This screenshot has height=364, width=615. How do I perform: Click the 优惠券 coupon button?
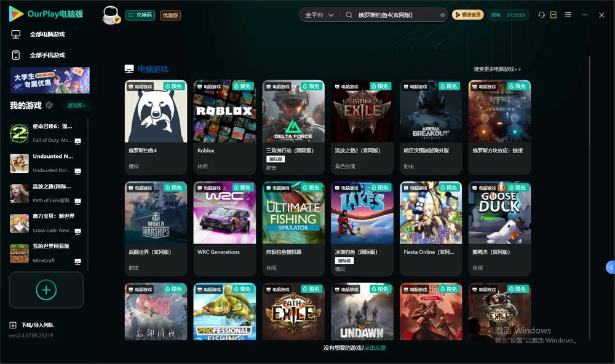click(170, 15)
